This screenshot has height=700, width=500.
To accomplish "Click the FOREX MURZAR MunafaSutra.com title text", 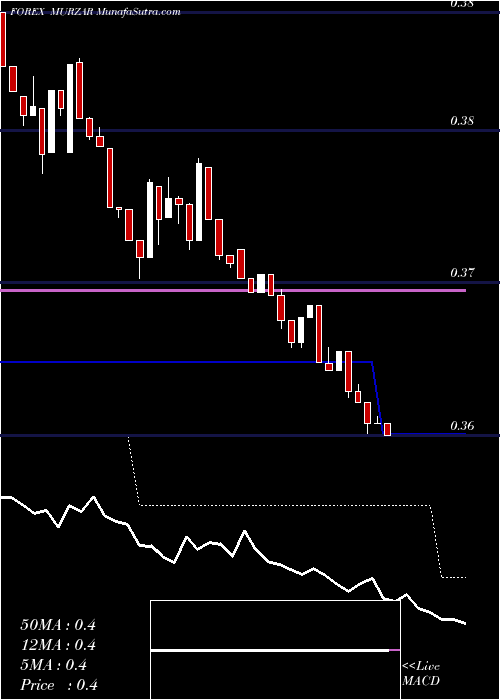I will point(96,12).
